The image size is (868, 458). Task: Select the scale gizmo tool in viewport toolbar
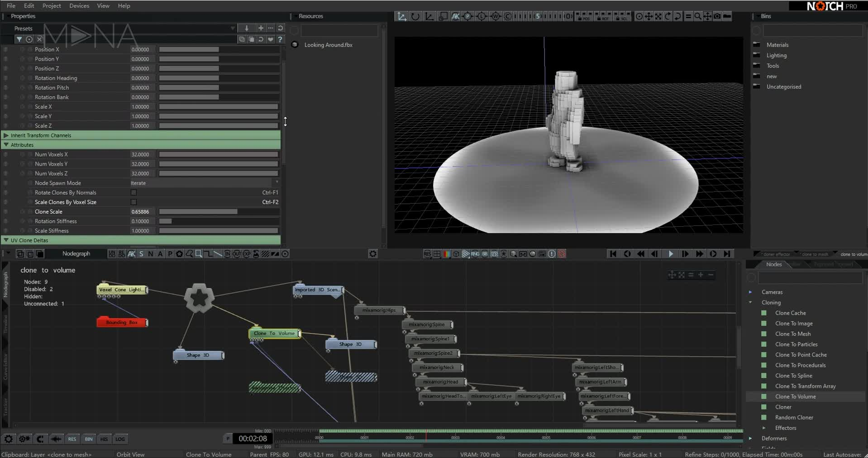click(x=429, y=16)
